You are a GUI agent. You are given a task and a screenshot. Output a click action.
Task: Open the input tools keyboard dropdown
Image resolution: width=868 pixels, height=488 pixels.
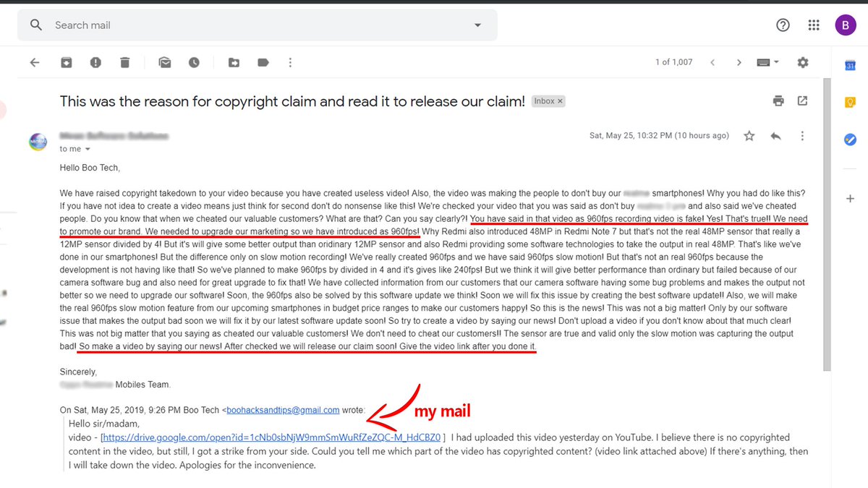point(768,62)
